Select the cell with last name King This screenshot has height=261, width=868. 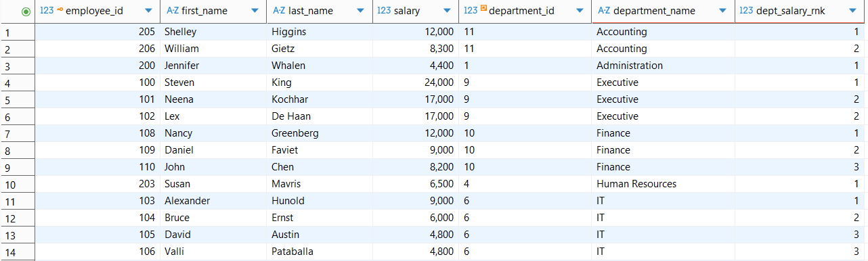point(319,82)
